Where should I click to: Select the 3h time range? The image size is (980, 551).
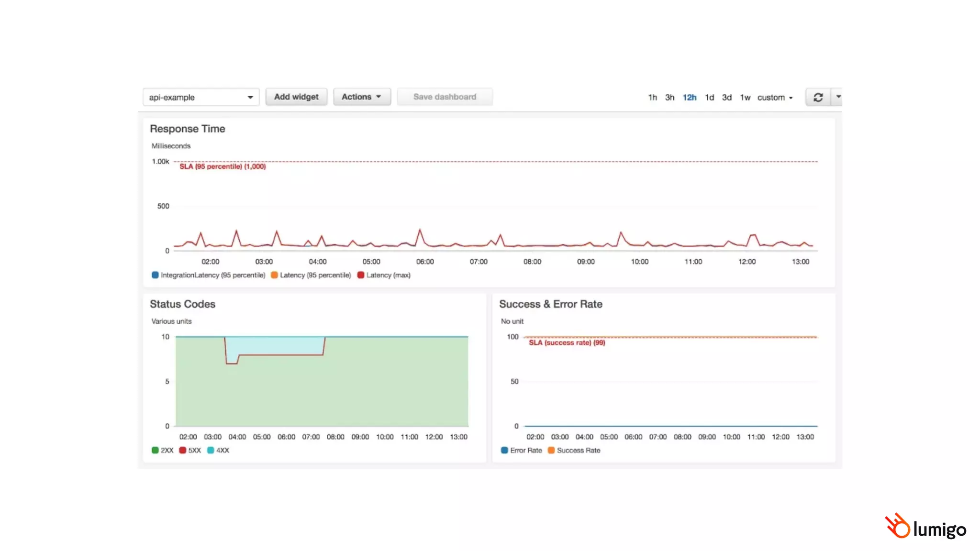(x=669, y=98)
